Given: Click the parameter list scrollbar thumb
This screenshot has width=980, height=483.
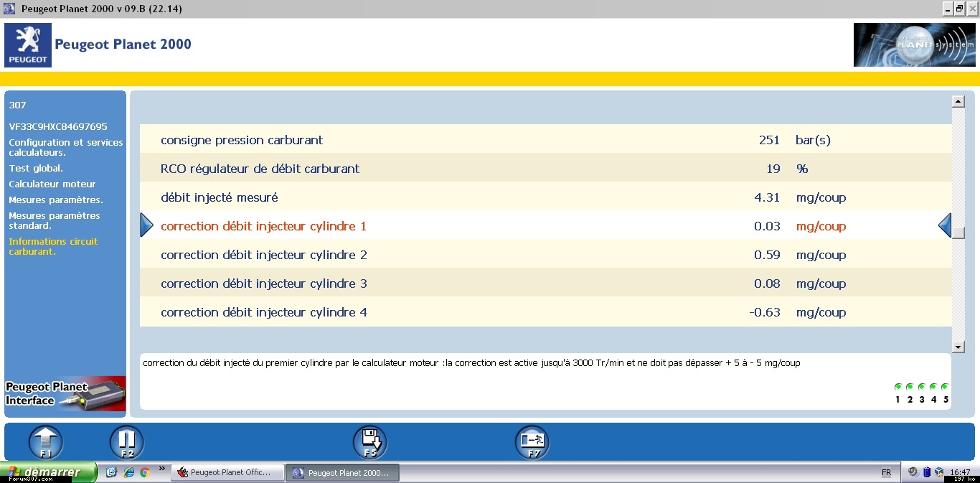Looking at the screenshot, I should coord(958,233).
